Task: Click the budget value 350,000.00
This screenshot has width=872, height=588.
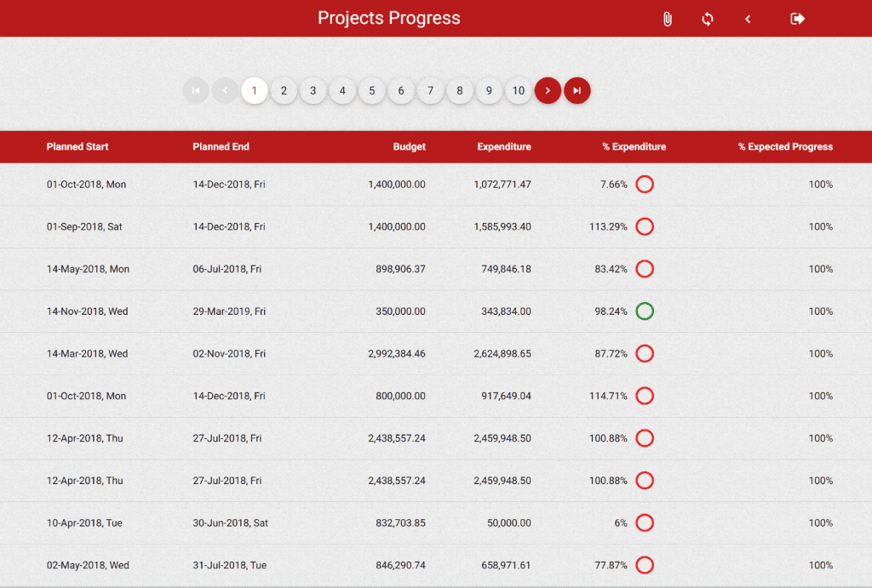Action: click(400, 311)
